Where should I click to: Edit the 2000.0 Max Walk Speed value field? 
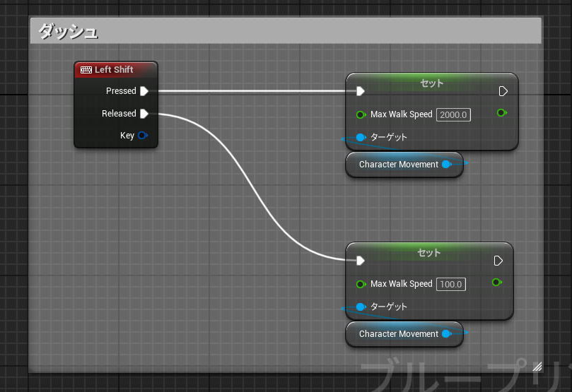click(x=453, y=114)
